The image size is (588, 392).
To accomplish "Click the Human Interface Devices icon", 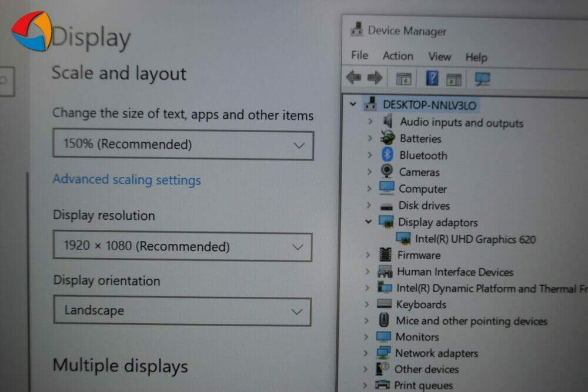I will coord(385,271).
